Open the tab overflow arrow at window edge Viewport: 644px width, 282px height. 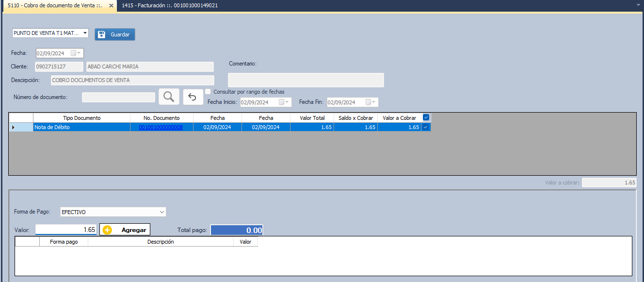tap(638, 5)
